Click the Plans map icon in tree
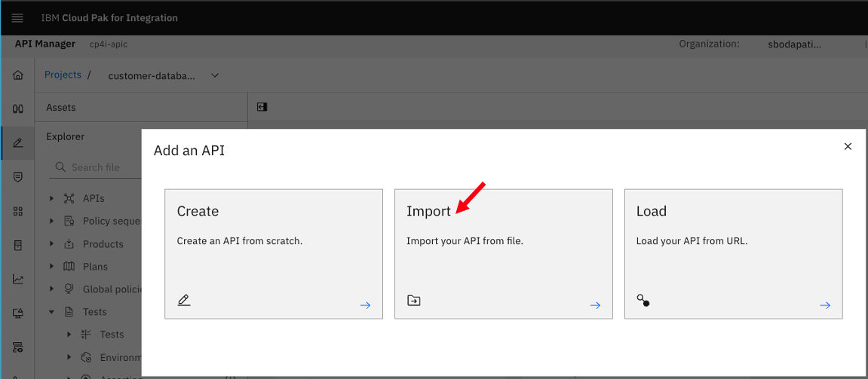This screenshot has width=868, height=379. tap(69, 266)
